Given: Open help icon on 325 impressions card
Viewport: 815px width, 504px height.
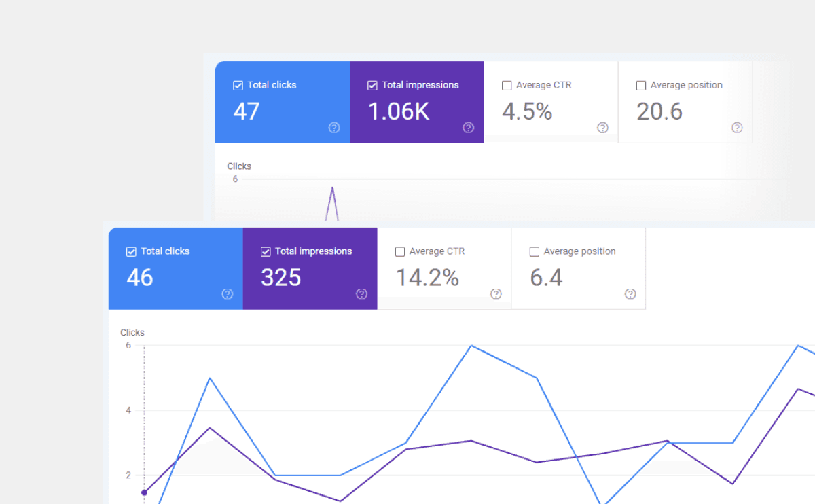Looking at the screenshot, I should coord(362,294).
